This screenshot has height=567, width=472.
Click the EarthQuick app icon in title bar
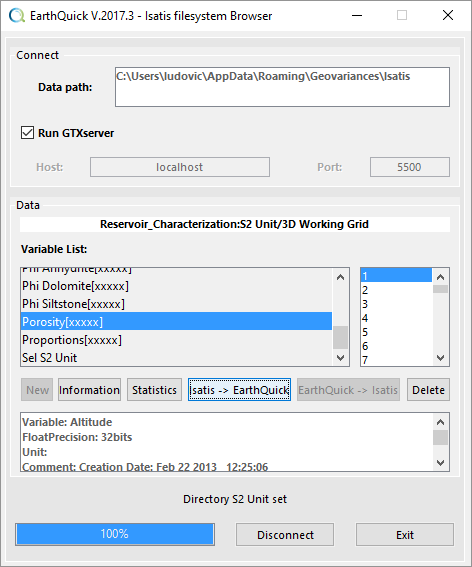tap(17, 16)
